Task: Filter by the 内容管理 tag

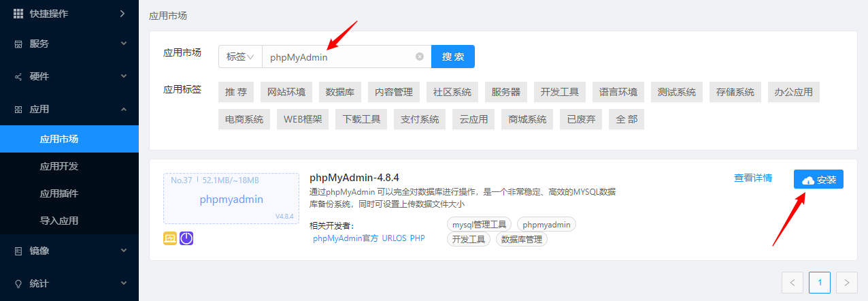Action: 394,92
